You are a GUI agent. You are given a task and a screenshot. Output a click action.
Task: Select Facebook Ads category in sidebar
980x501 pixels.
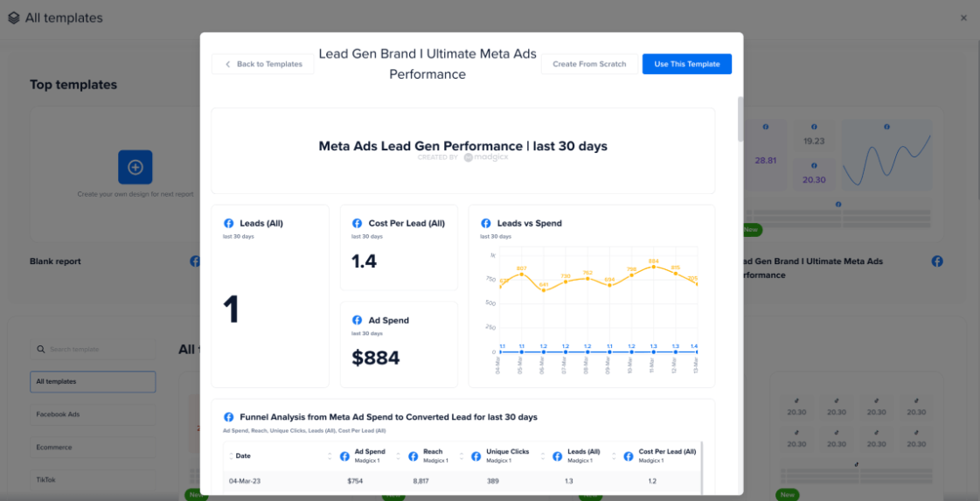tap(94, 414)
